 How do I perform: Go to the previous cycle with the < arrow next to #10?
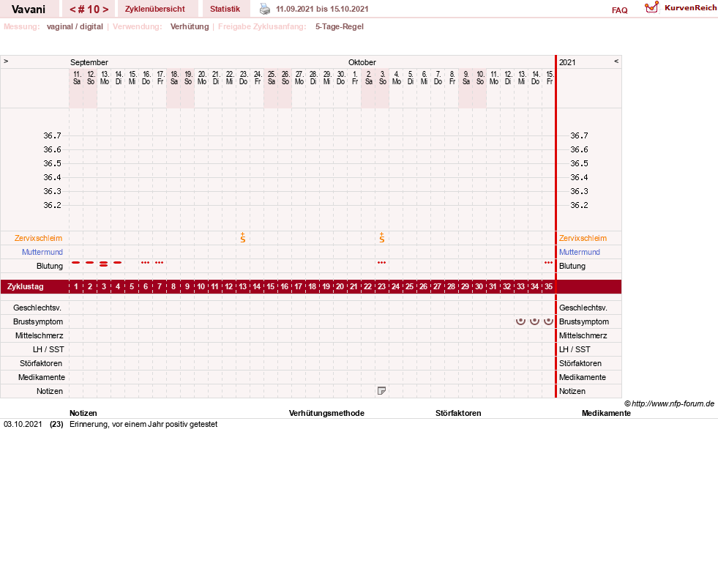tap(72, 10)
